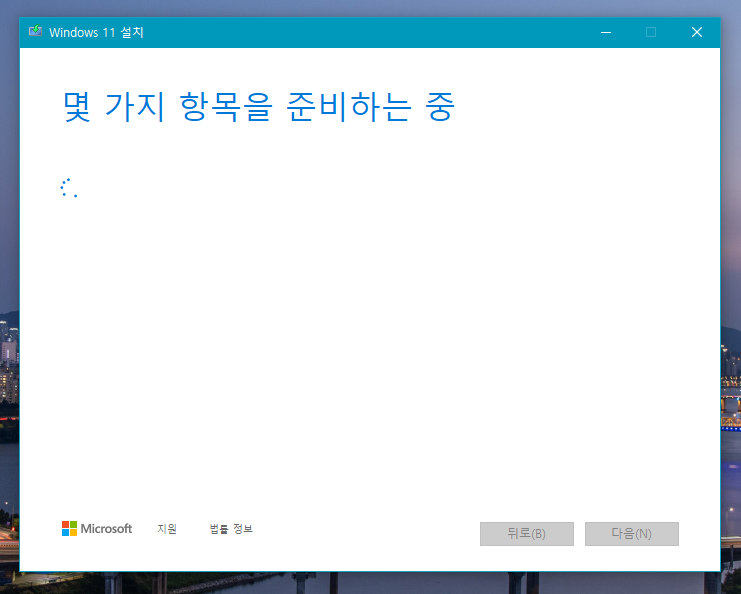Open the 법률 정보 legal info link
Image resolution: width=741 pixels, height=594 pixels.
[x=231, y=529]
